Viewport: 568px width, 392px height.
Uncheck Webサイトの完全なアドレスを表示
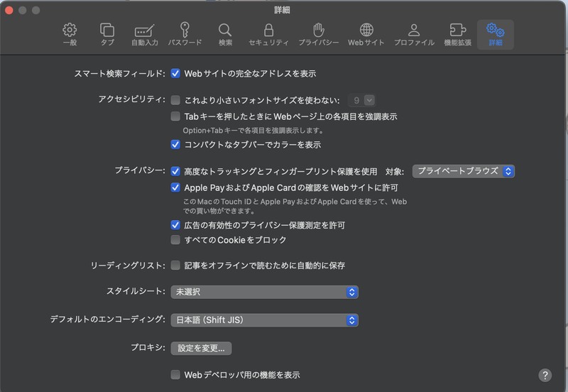pos(175,73)
